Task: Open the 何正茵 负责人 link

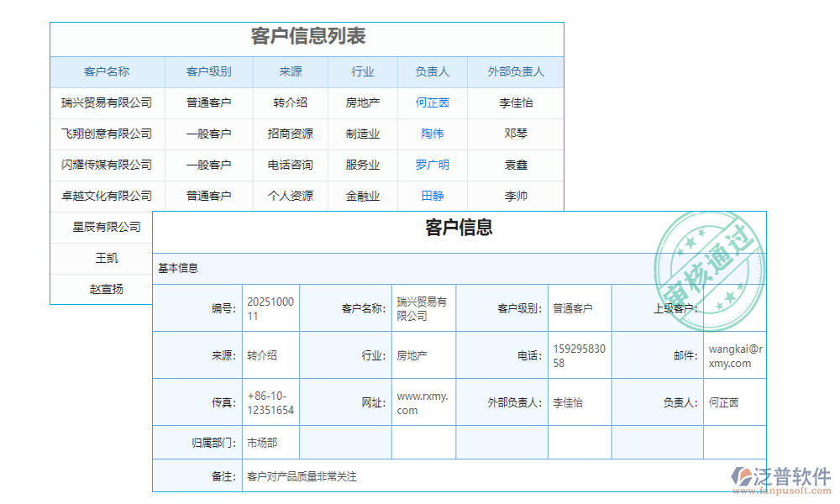Action: 432,102
